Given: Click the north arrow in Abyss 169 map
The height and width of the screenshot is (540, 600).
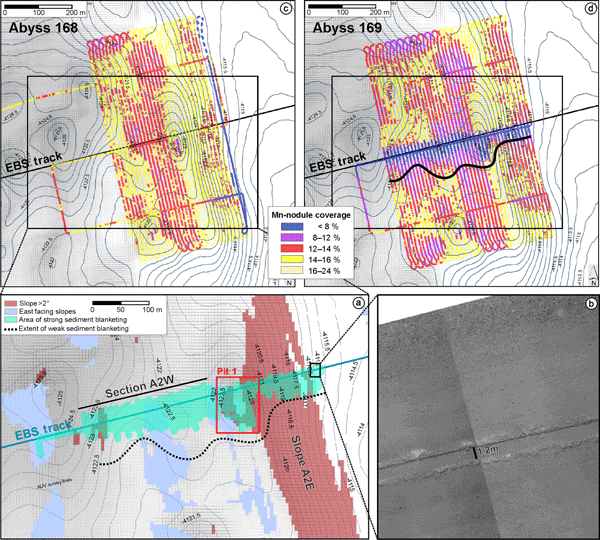Looking at the screenshot, I should point(588,283).
